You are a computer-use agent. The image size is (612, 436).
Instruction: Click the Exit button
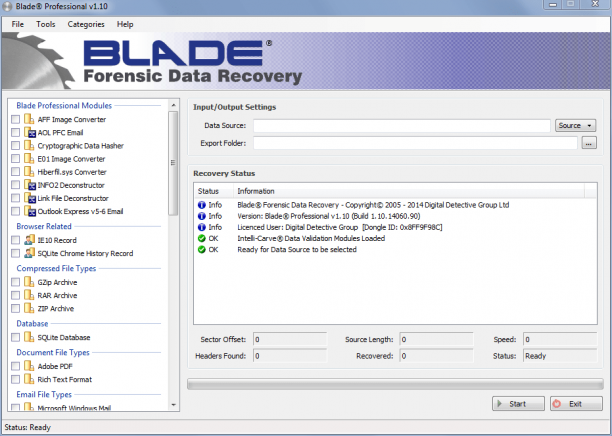[576, 404]
